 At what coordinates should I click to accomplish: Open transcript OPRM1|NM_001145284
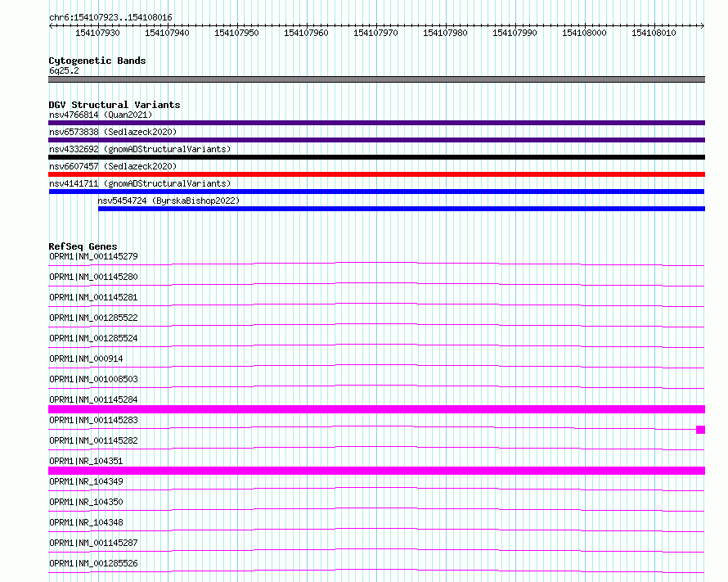[x=93, y=399]
